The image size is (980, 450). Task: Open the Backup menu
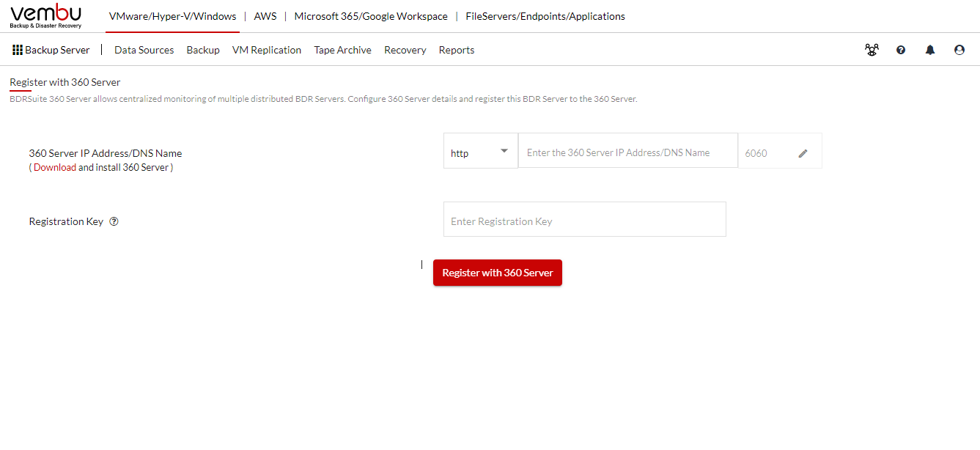tap(203, 50)
